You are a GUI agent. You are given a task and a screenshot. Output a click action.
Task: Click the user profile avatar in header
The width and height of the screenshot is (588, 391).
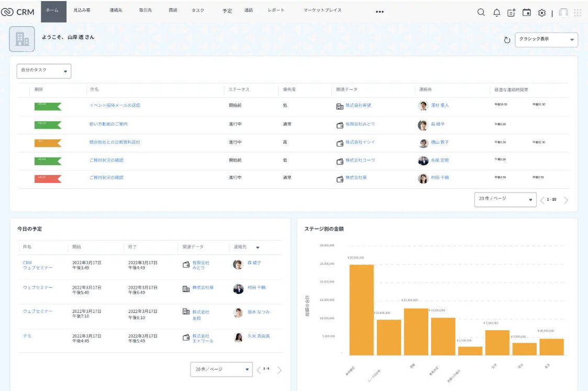[x=563, y=13]
